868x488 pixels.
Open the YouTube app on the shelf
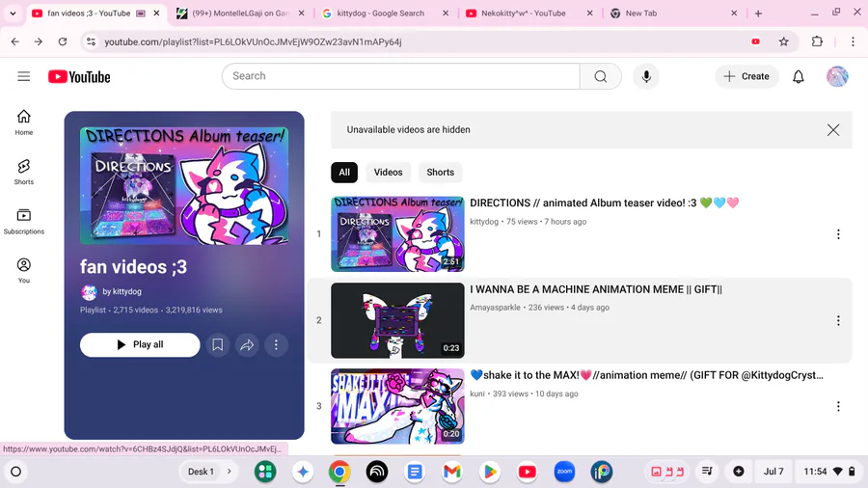[527, 472]
